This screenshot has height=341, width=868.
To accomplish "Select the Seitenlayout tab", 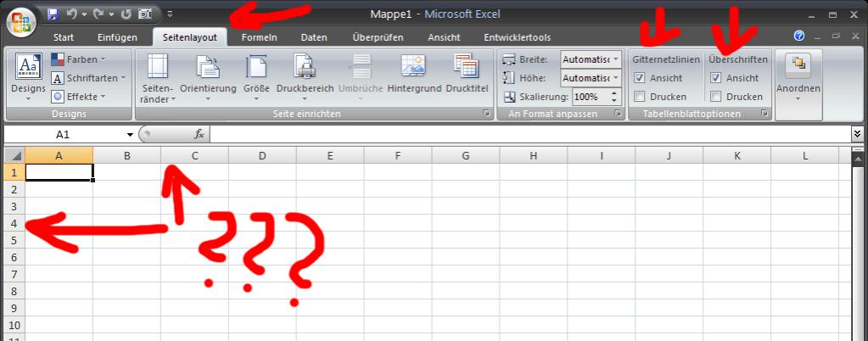I will (x=190, y=37).
